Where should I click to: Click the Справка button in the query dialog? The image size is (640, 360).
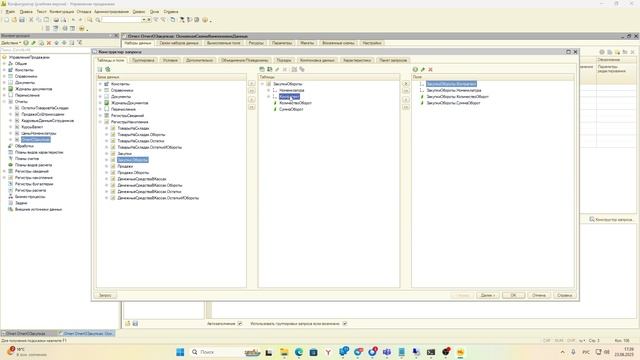(564, 295)
